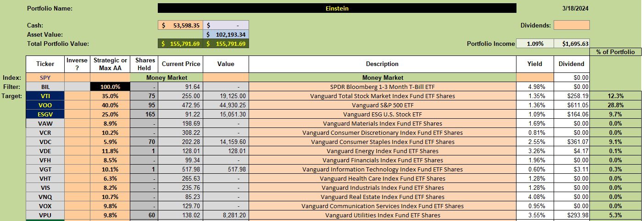Select Vanguard Real Estate Index Fund description
This screenshot has height=221, width=644.
[382, 197]
